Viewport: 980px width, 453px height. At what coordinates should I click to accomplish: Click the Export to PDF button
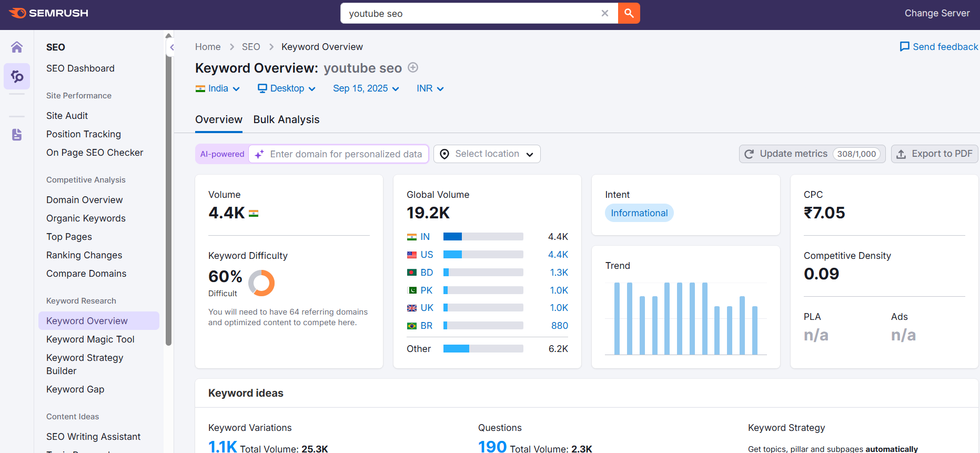[x=934, y=154]
